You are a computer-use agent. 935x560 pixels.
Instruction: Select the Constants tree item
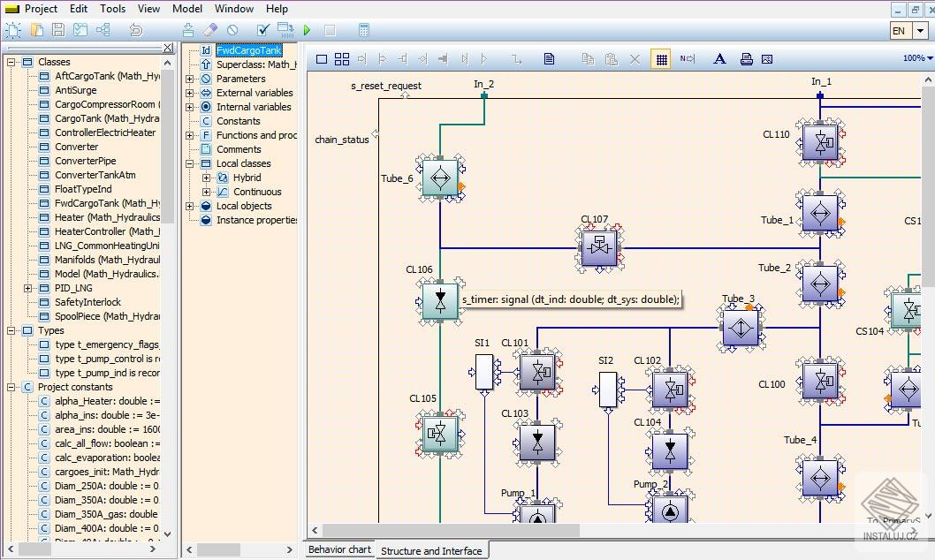pos(238,121)
